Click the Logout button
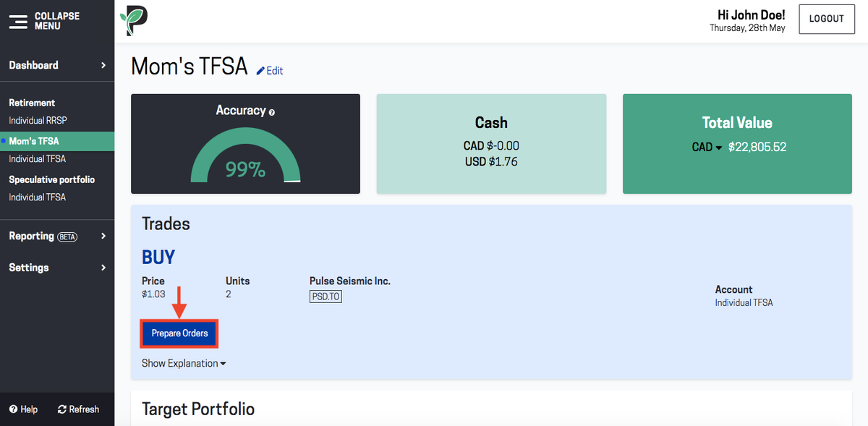This screenshot has height=426, width=868. click(x=826, y=19)
